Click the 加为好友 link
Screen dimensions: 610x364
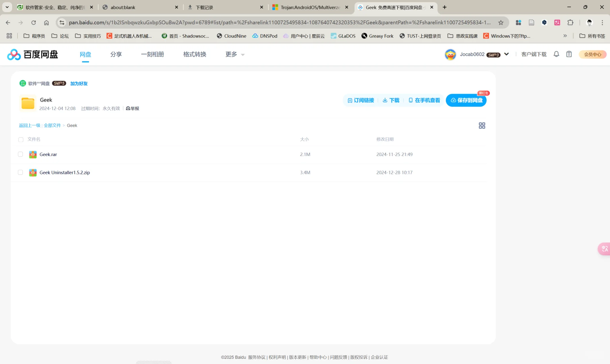[x=79, y=83]
